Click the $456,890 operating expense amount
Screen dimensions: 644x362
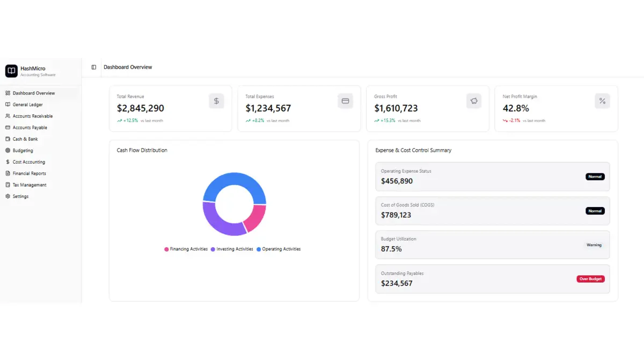pos(397,181)
